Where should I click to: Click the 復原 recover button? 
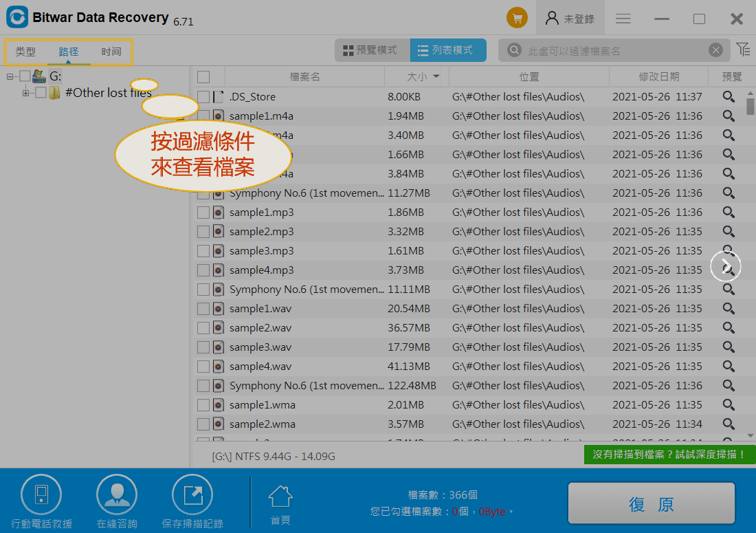pos(651,505)
